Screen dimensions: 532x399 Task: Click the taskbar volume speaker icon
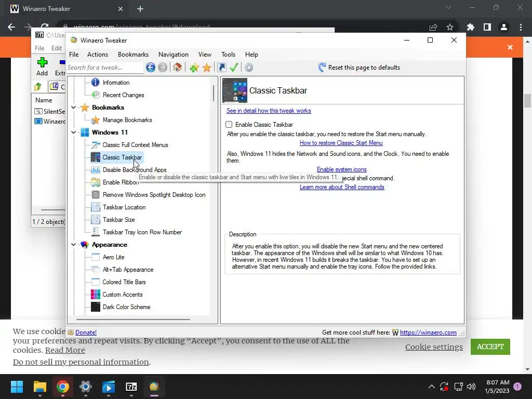pyautogui.click(x=471, y=387)
